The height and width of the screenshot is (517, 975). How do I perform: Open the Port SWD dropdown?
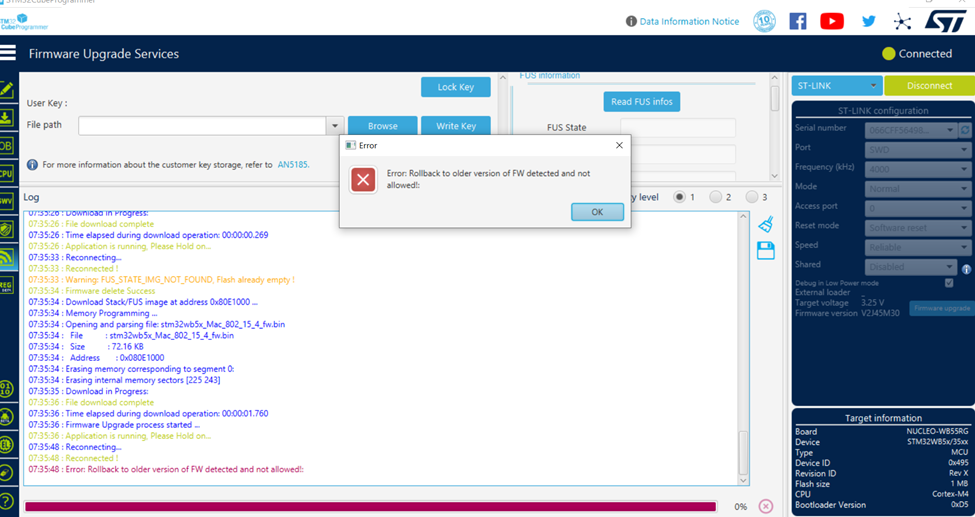point(918,150)
